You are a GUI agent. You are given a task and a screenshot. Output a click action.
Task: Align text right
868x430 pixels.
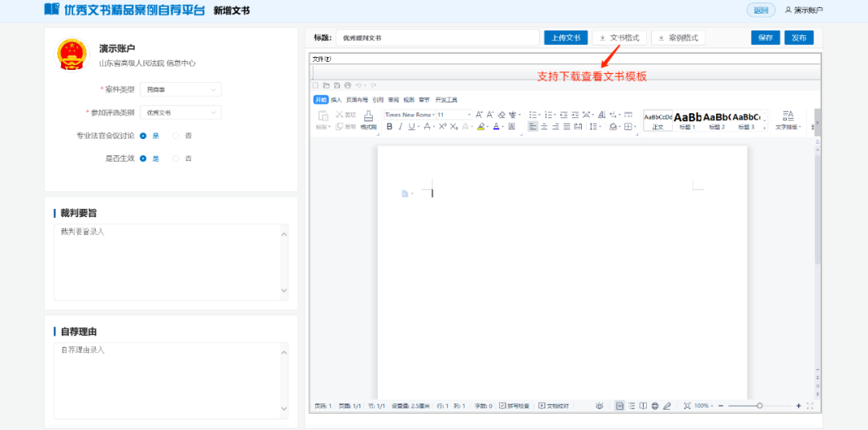click(x=556, y=126)
